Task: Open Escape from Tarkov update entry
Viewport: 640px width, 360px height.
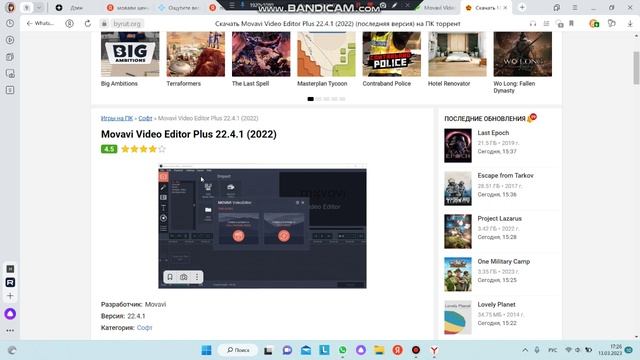Action: [x=500, y=188]
